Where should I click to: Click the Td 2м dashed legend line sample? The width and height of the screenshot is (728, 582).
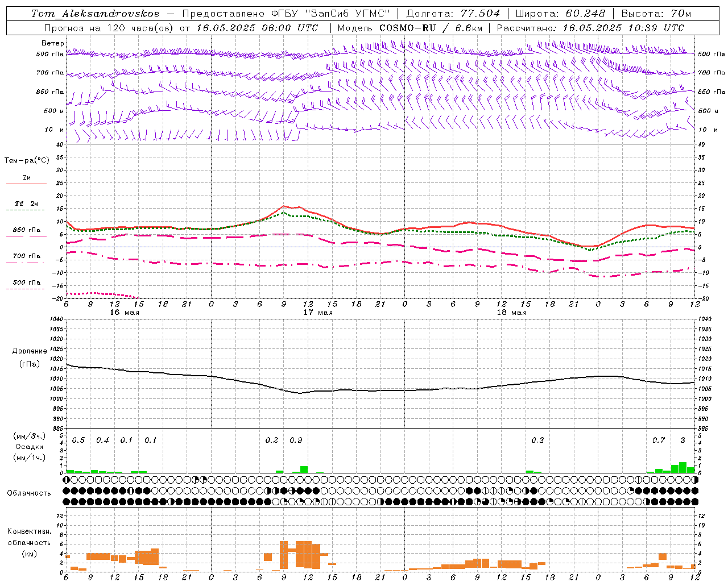click(x=26, y=210)
